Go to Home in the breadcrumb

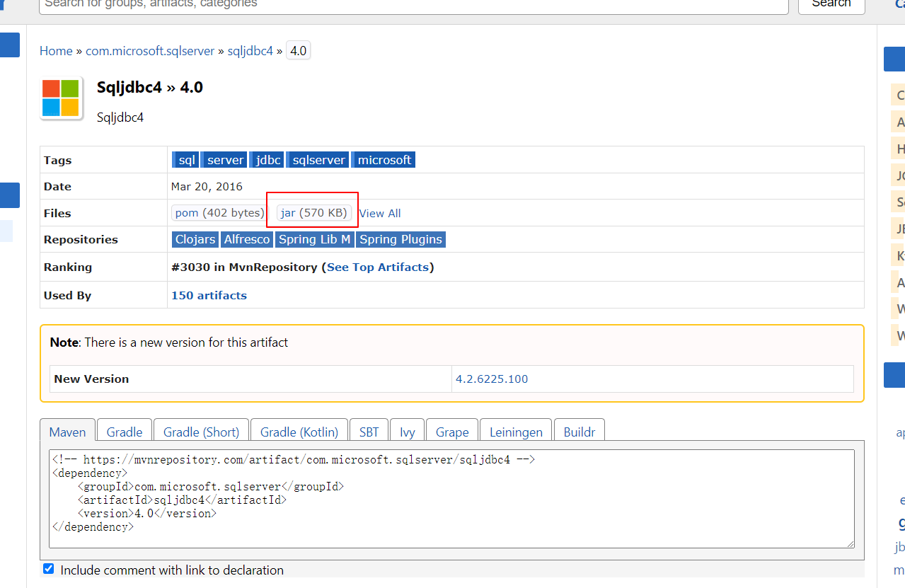[x=56, y=51]
